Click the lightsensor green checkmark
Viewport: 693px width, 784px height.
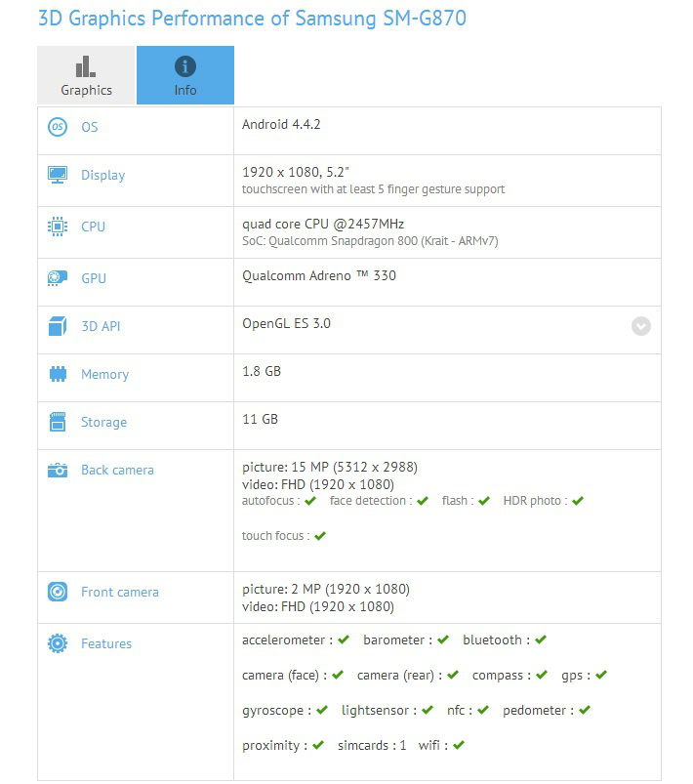coord(427,710)
